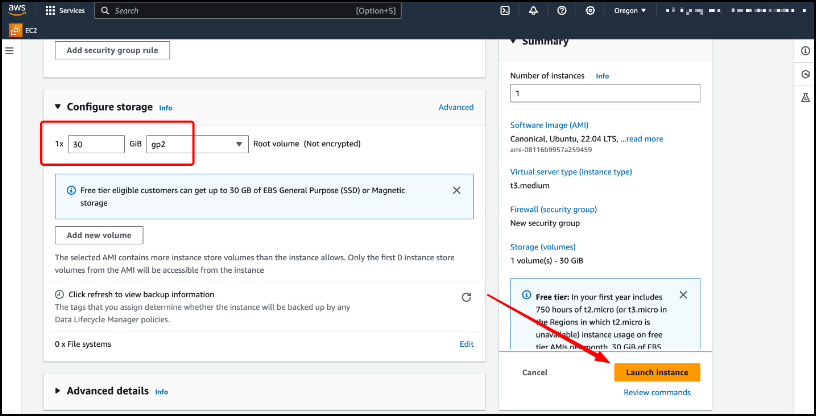Open the Review commands link
Screen dimensions: 816x416
pos(657,392)
